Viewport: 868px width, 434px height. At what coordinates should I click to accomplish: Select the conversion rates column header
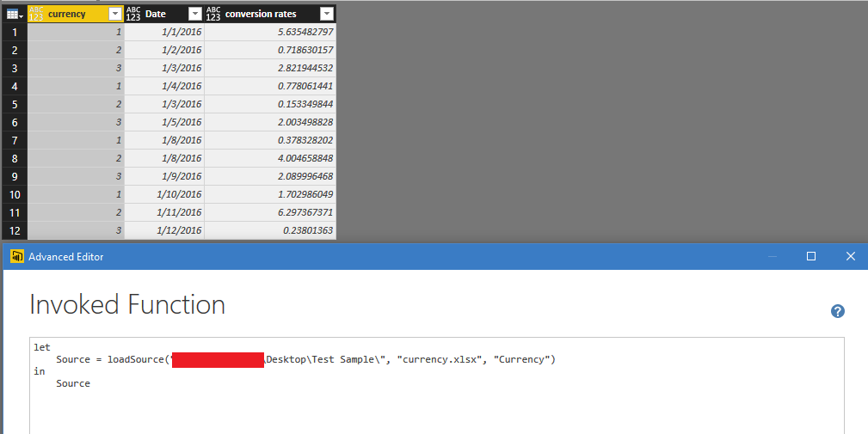[270, 14]
